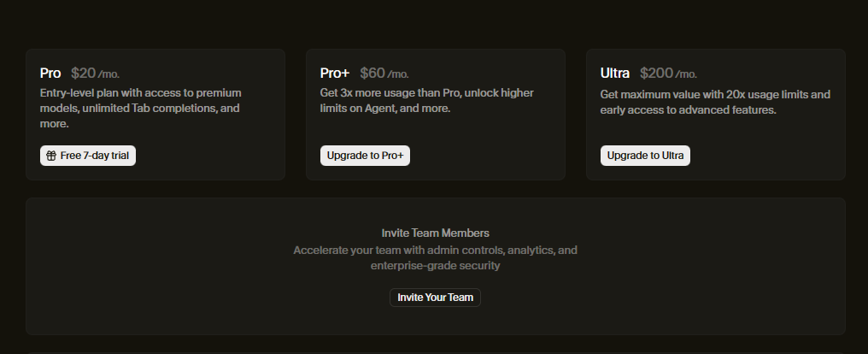Click the Pro+ plan heading
868x354 pixels.
[x=335, y=74]
